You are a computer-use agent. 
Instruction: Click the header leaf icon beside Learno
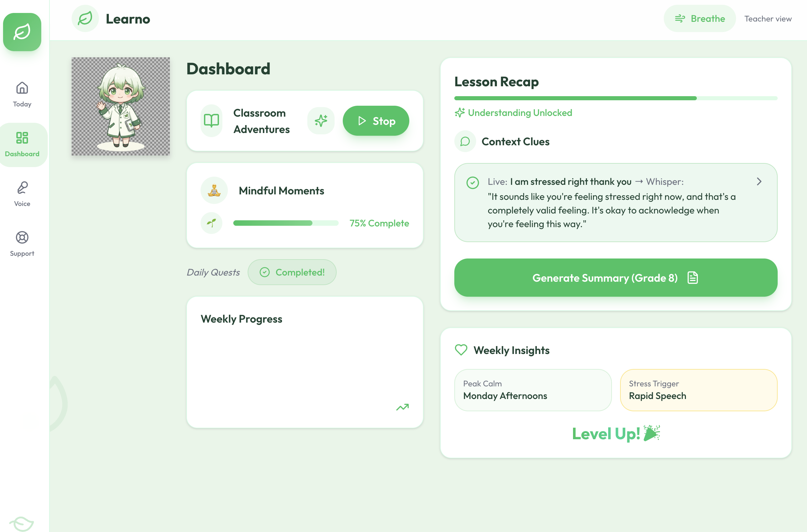click(85, 18)
